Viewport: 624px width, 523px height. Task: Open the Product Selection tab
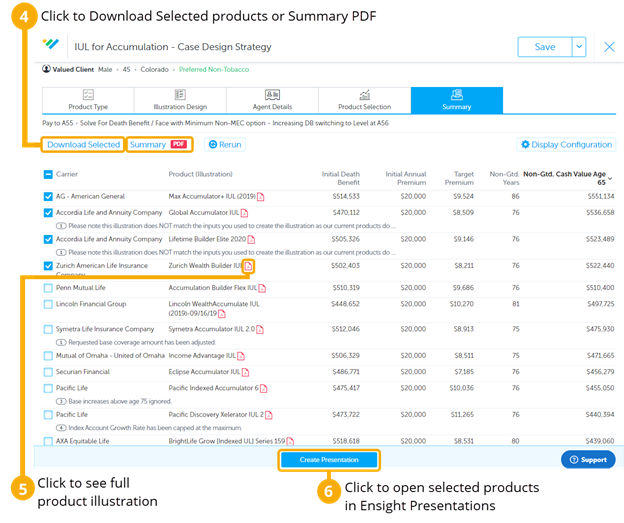(x=365, y=100)
